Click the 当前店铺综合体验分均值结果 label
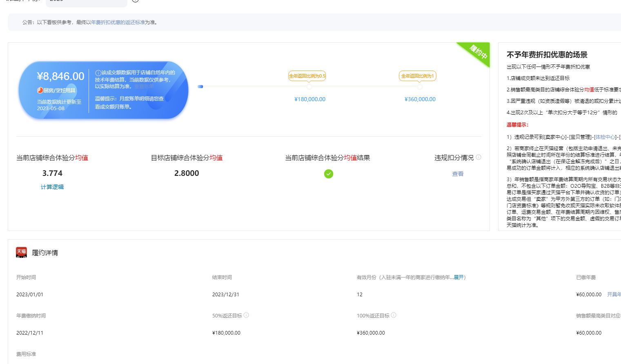 [327, 158]
